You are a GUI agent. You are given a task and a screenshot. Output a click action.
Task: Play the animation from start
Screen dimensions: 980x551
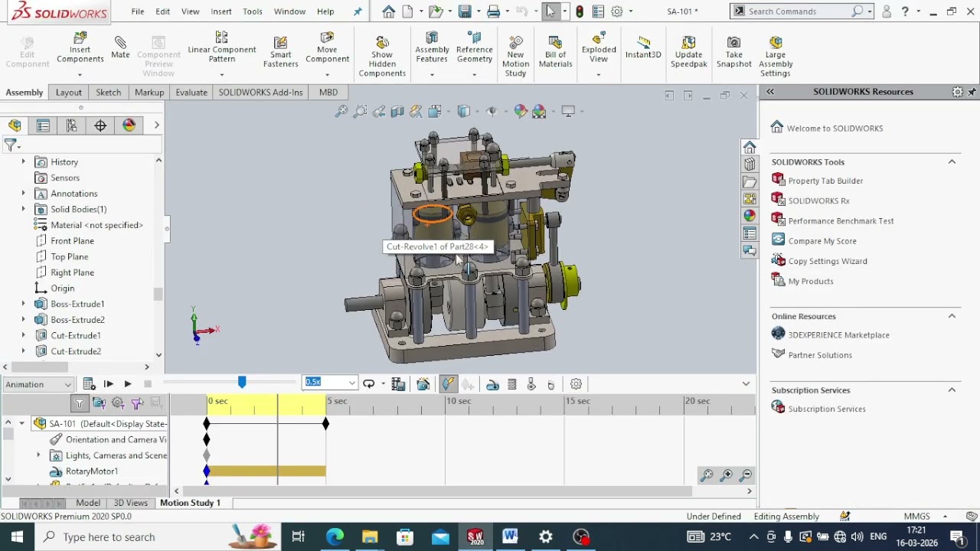pyautogui.click(x=108, y=384)
